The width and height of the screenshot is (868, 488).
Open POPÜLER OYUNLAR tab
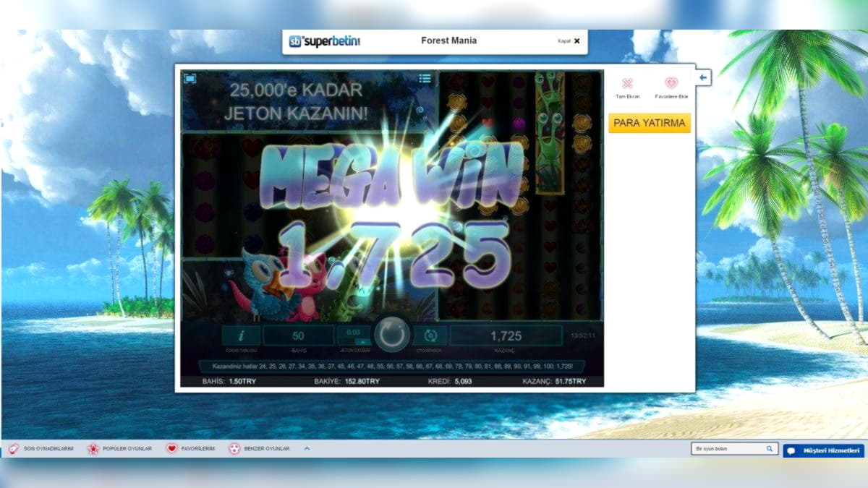[x=120, y=449]
